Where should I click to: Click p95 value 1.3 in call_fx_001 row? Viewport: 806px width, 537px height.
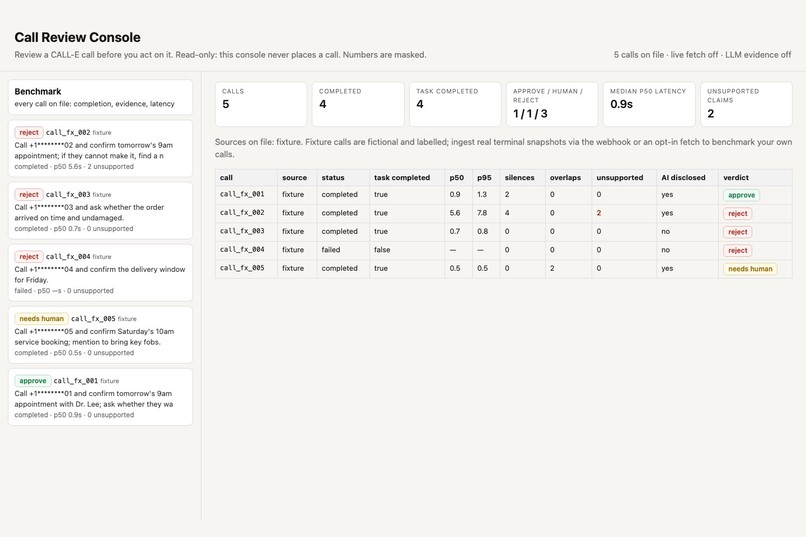(x=482, y=194)
